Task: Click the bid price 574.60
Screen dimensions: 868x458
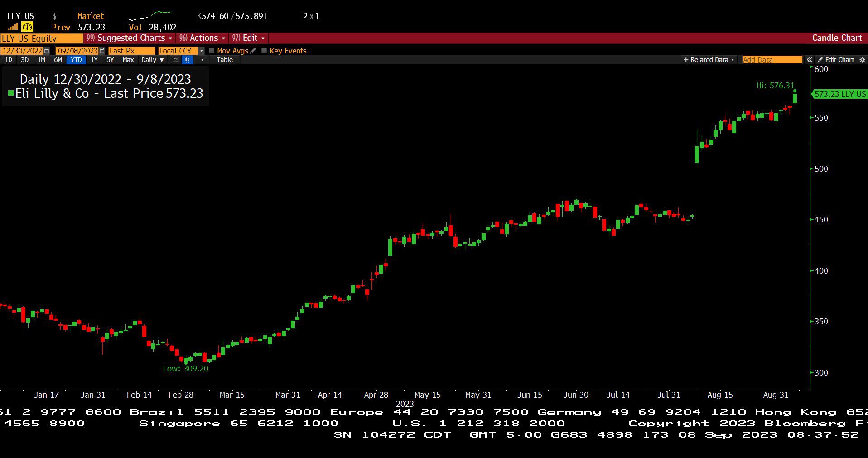Action: pos(215,16)
